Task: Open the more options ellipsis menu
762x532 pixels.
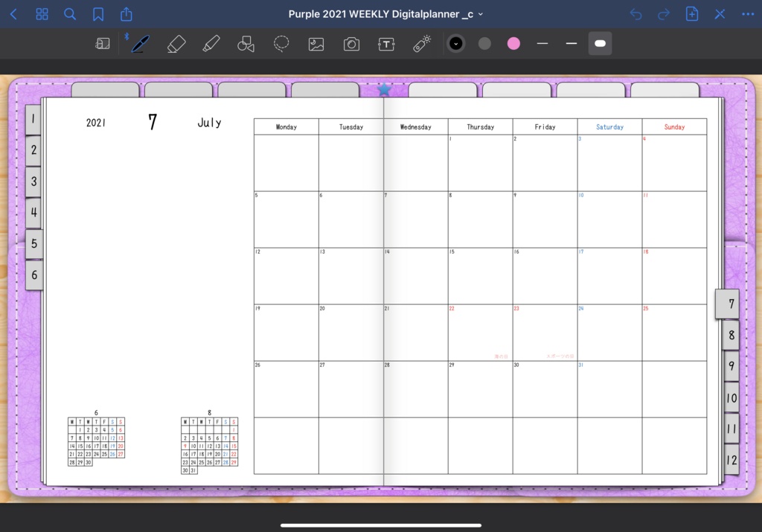Action: pos(748,14)
